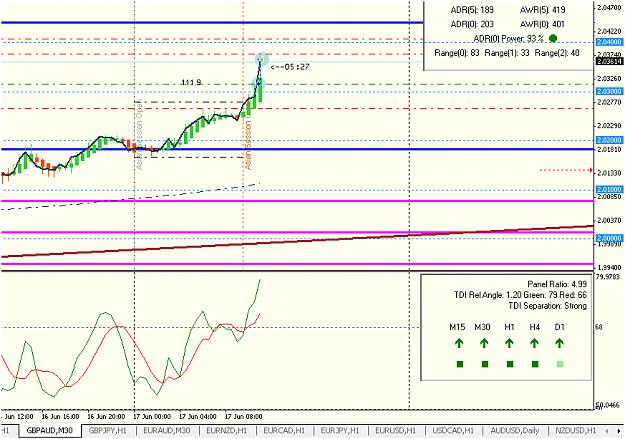The image size is (625, 439).
Task: Click the 2.04700 price axis value
Action: (x=610, y=8)
